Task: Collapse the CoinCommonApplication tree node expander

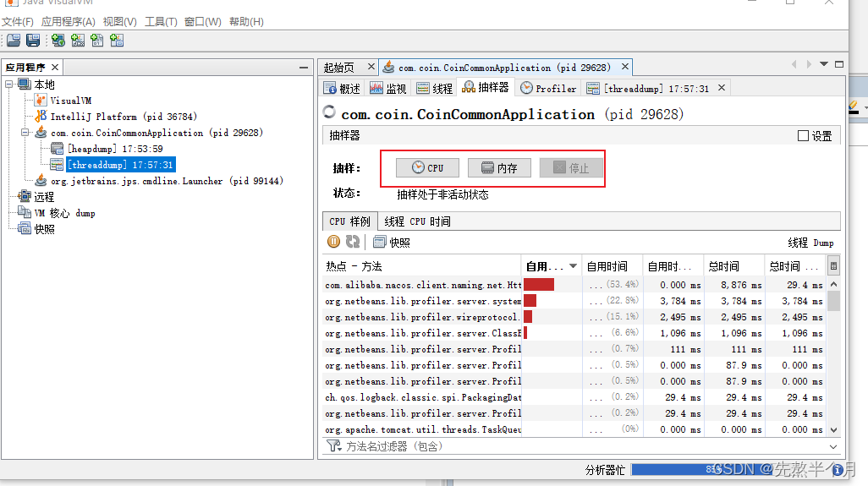Action: [x=25, y=133]
